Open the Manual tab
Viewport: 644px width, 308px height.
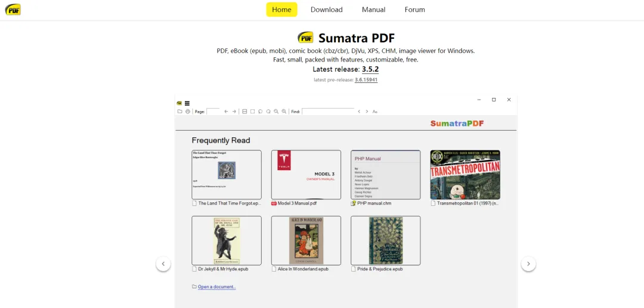coord(373,10)
